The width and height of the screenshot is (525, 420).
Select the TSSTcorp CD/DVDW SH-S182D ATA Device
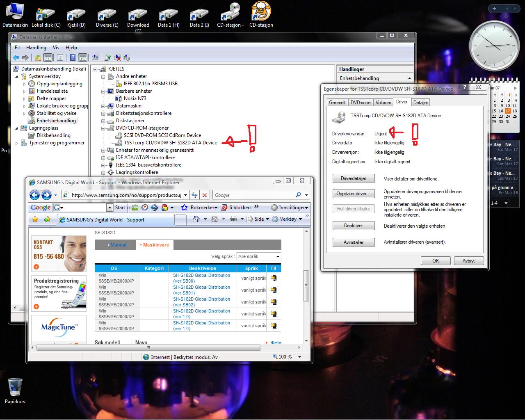[170, 143]
